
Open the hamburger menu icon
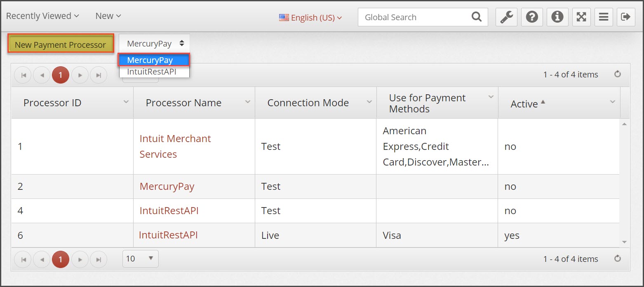(x=604, y=17)
